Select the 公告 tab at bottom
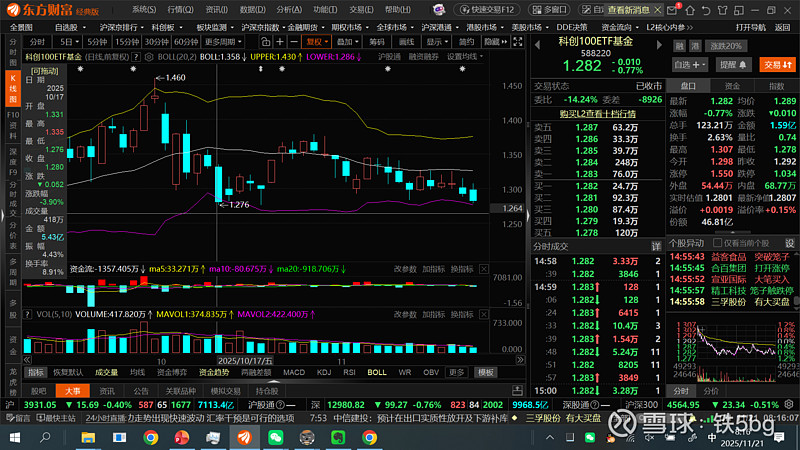This screenshot has width=800, height=450. (x=141, y=391)
